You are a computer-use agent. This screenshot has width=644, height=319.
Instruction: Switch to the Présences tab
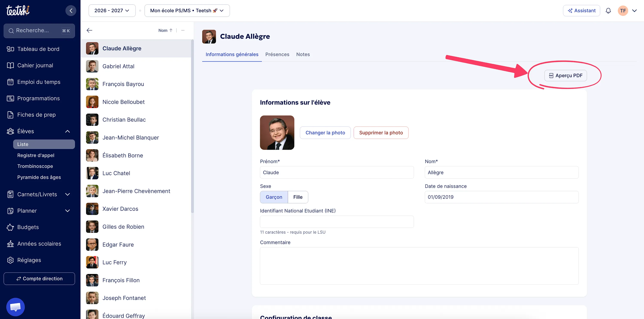pyautogui.click(x=277, y=54)
